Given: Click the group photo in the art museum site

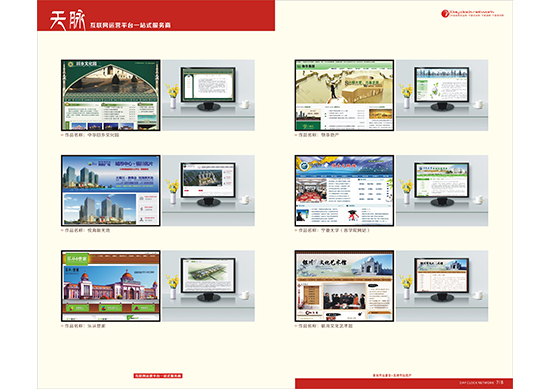Looking at the screenshot, I should (x=344, y=296).
